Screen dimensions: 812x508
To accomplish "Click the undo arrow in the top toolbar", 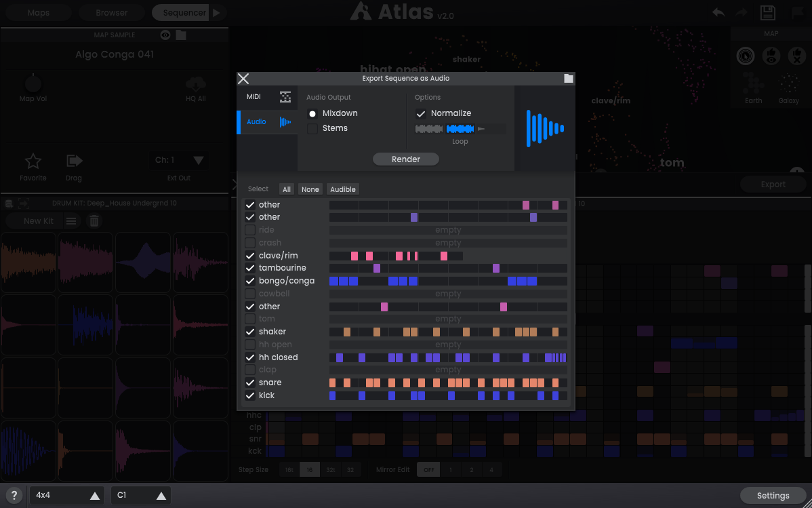I will tap(717, 12).
